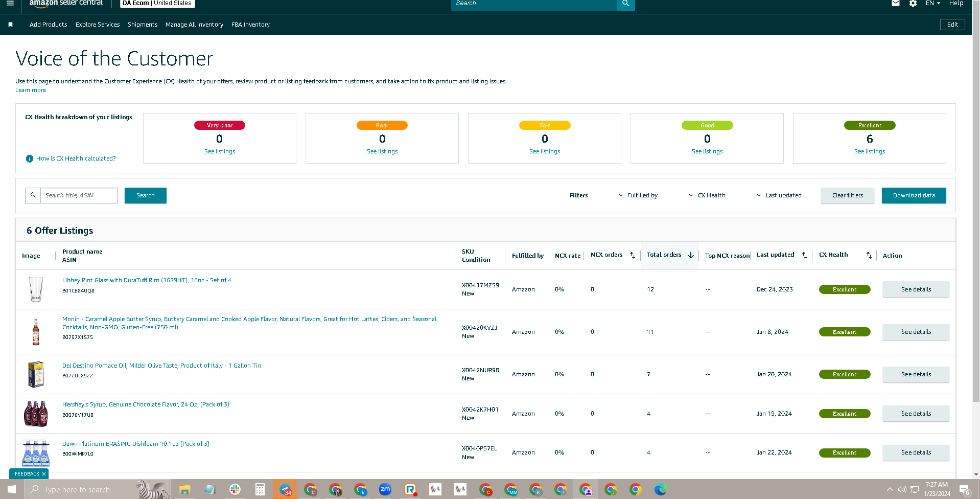Image resolution: width=980 pixels, height=499 pixels.
Task: Click SKU text X00417MZS9
Action: [x=480, y=285]
